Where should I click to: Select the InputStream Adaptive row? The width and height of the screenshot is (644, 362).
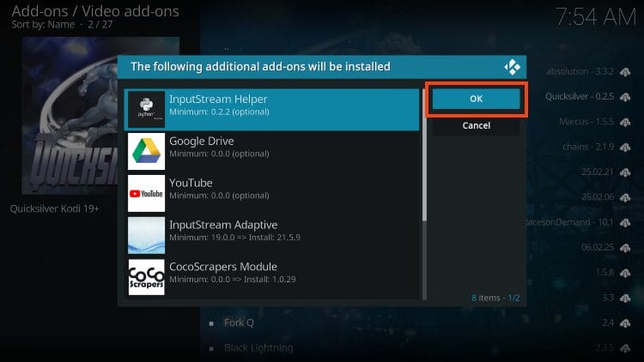tap(272, 235)
